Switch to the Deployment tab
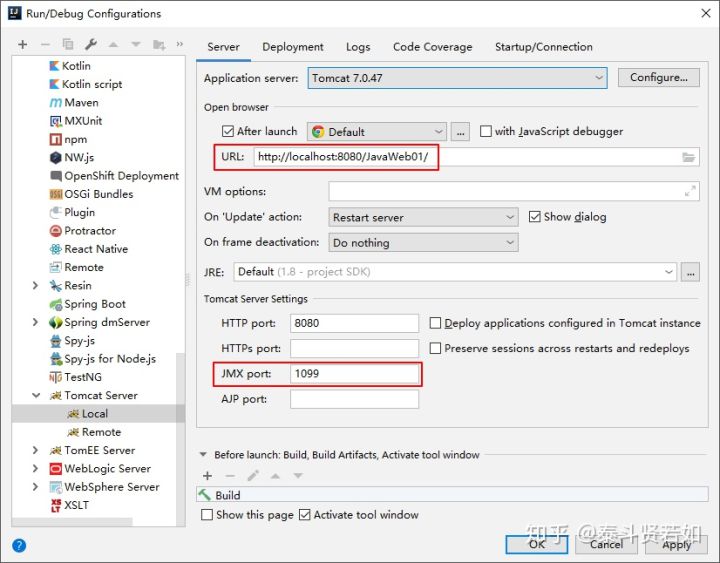 click(293, 47)
